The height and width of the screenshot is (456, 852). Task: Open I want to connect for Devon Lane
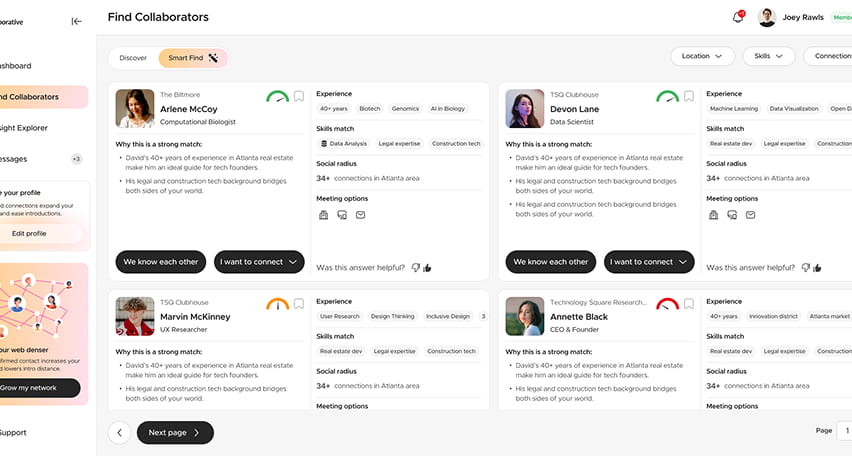(649, 262)
